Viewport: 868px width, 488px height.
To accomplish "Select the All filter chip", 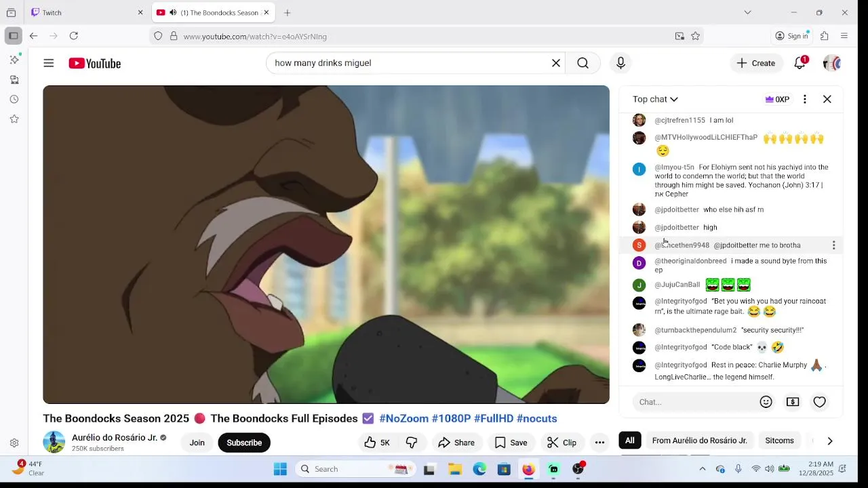I will (630, 441).
